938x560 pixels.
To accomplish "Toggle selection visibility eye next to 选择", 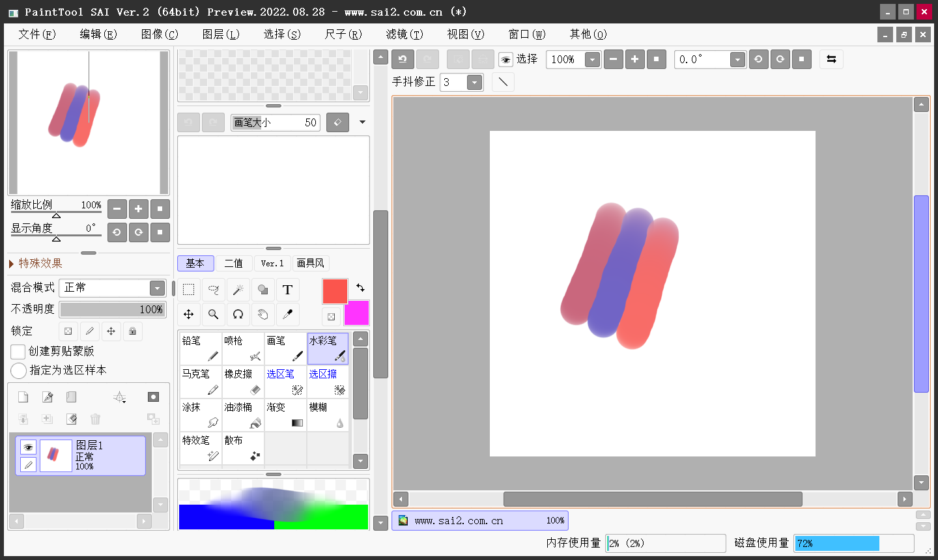I will (x=505, y=60).
